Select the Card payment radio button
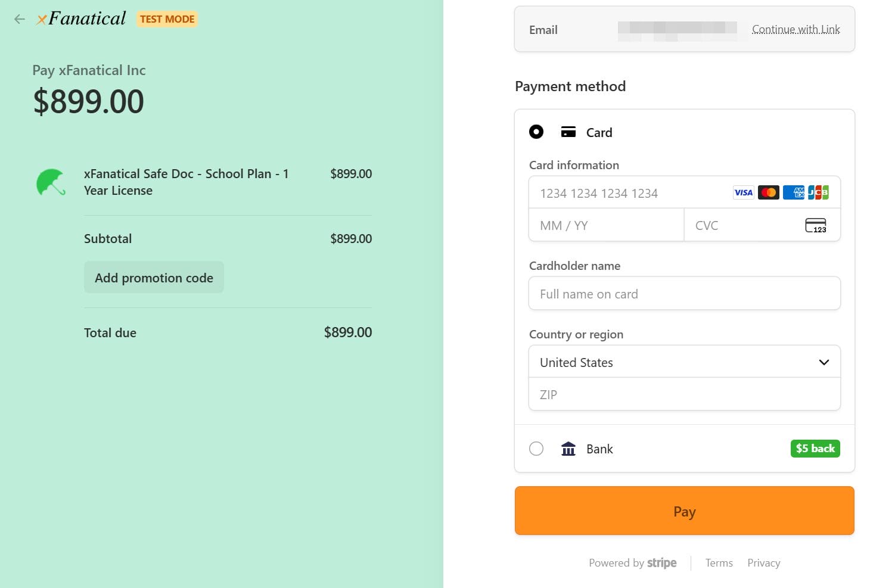 [536, 132]
